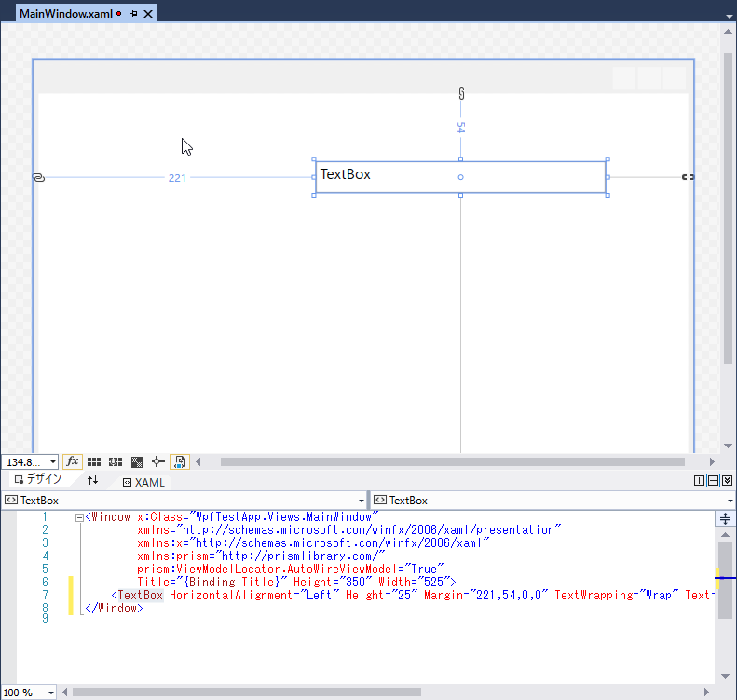Click the Title="{Binding Title}" attribute

(212, 582)
